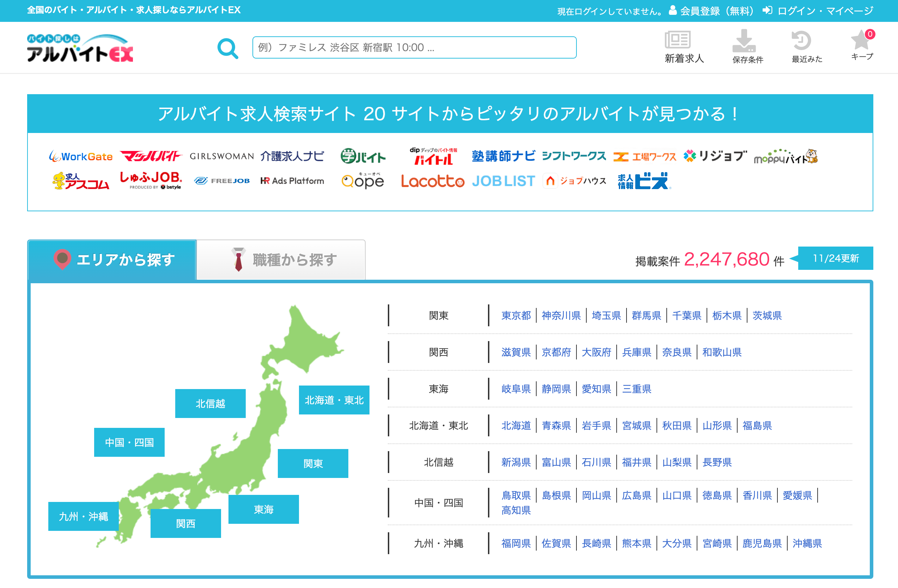Open the 新着求人 newspaper icon
898x588 pixels.
677,40
